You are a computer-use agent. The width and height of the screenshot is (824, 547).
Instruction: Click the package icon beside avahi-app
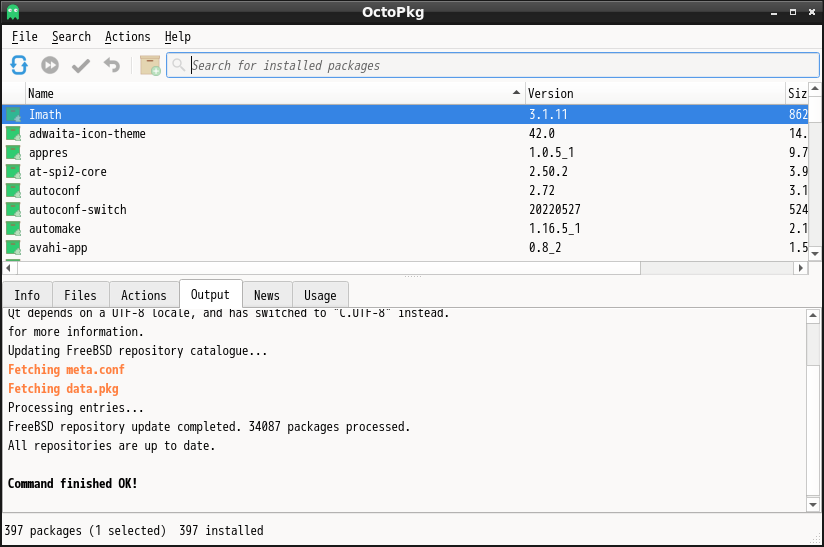[13, 247]
